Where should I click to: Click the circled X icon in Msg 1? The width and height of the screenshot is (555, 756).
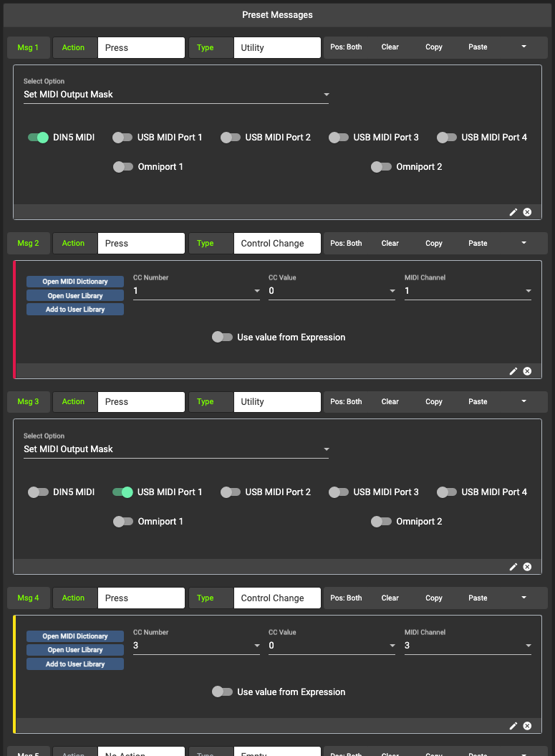coord(527,212)
